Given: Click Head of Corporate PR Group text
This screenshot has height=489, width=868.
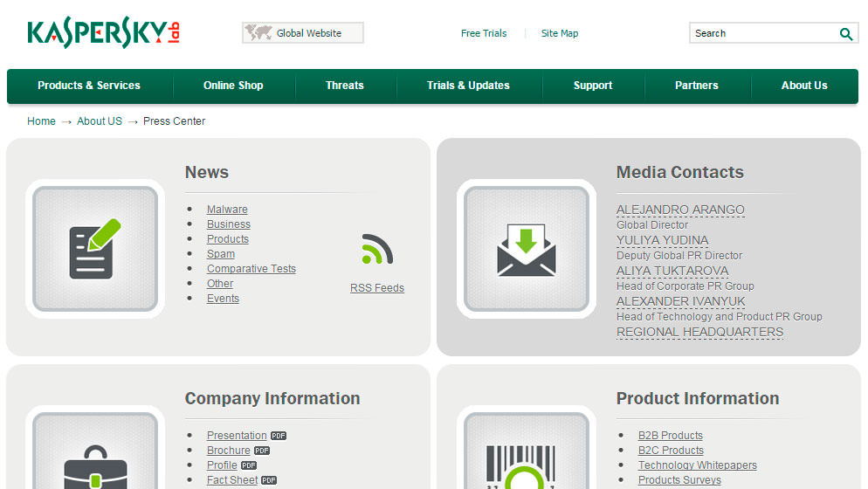Looking at the screenshot, I should 685,286.
